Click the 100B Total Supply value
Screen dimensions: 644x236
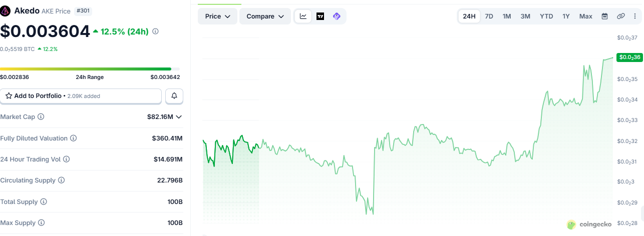[x=175, y=201]
